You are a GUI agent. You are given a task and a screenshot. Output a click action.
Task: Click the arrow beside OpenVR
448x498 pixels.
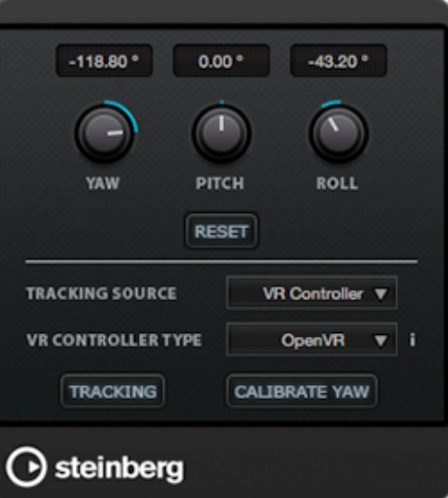pos(380,341)
